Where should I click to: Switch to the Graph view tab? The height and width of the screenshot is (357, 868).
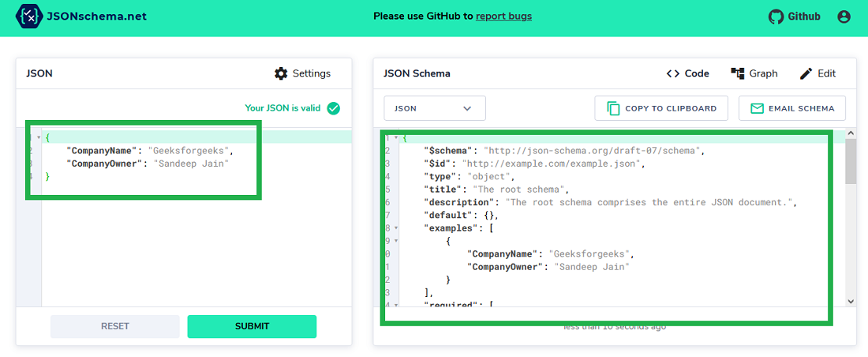pos(754,73)
